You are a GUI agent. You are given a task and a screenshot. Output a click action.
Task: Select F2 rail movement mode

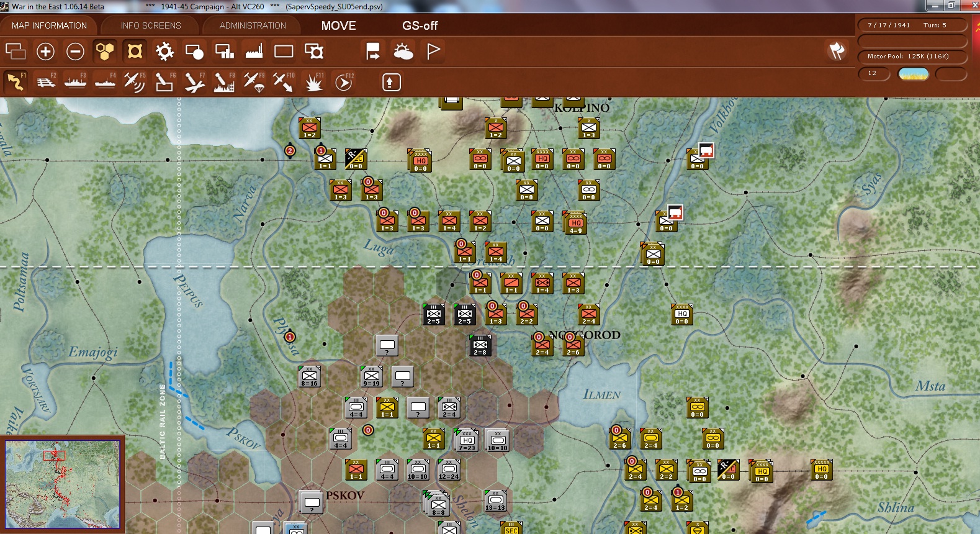point(45,82)
